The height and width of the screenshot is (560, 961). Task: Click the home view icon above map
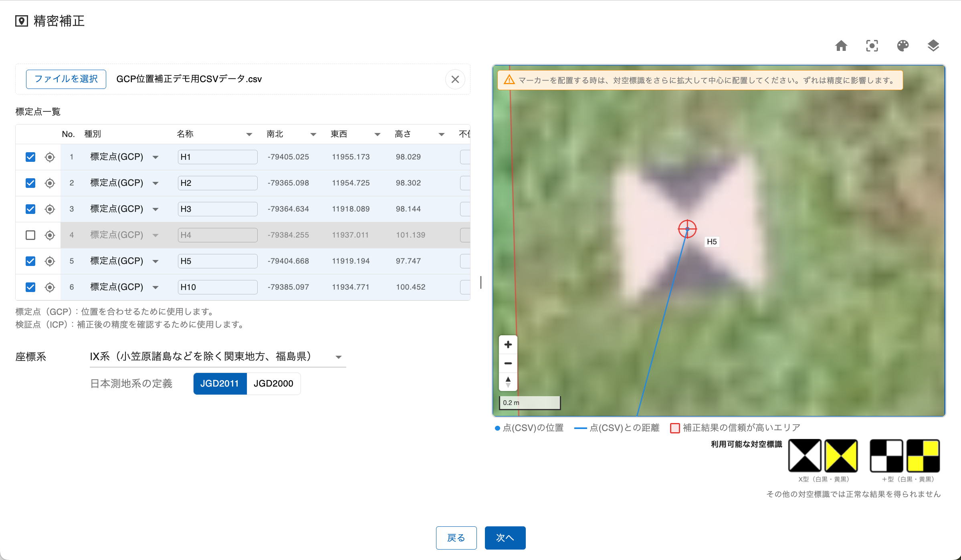[x=841, y=46]
